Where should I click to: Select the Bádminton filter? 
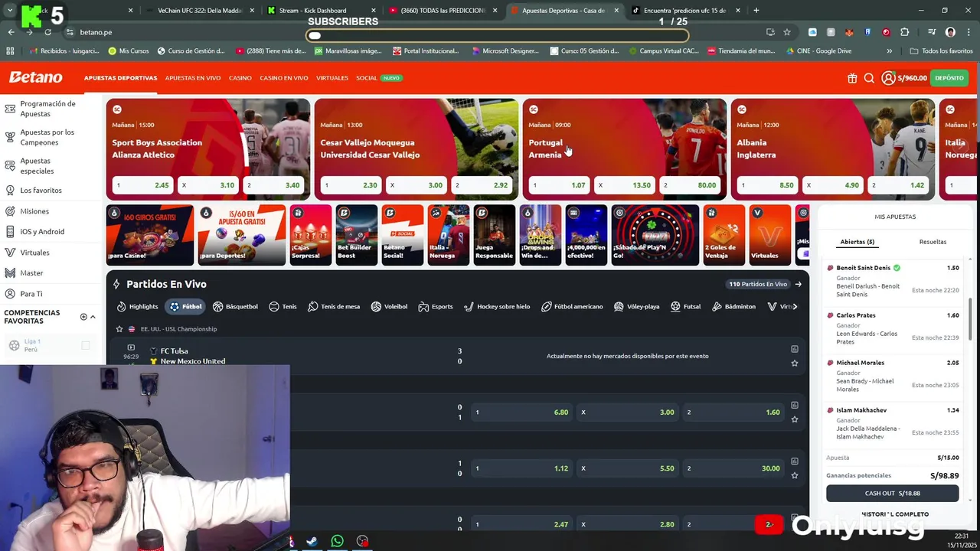pos(733,306)
